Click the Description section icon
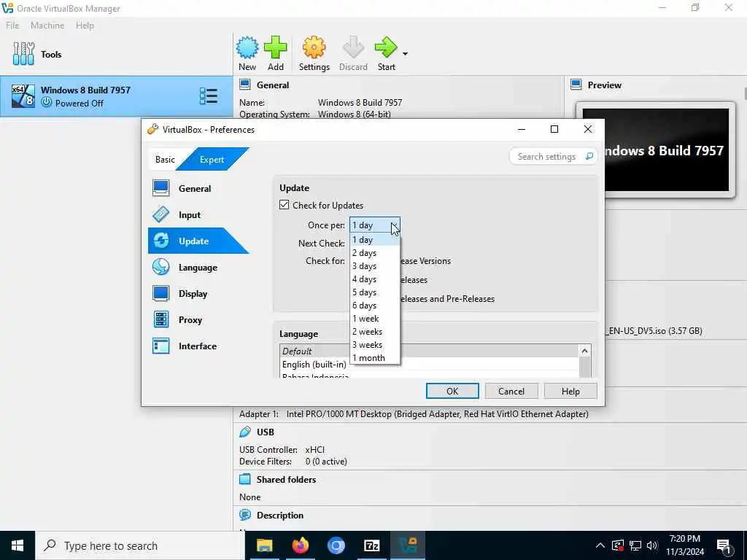 point(245,515)
